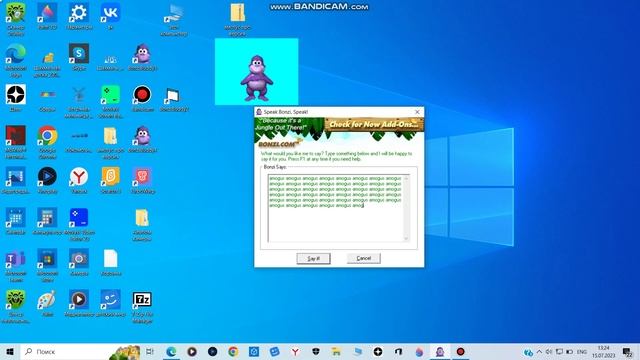Open BonziBuddy shortcut in the Chrome row
The width and height of the screenshot is (640, 360).
tap(142, 139)
